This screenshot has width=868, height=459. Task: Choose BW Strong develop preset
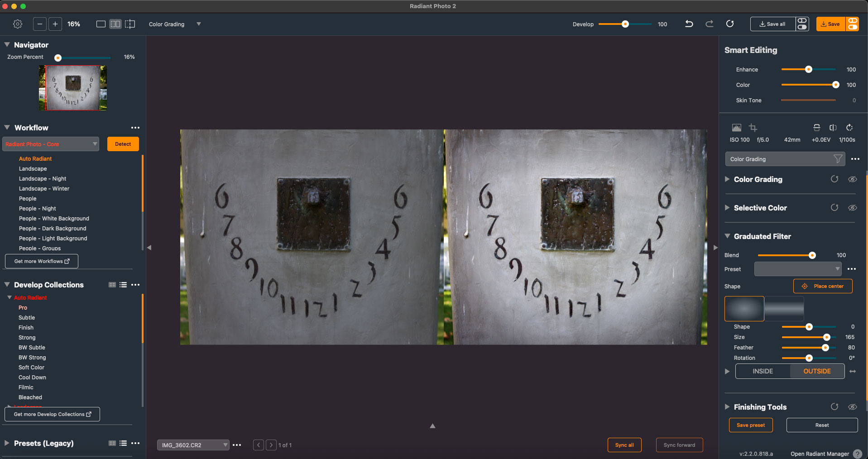pyautogui.click(x=32, y=358)
